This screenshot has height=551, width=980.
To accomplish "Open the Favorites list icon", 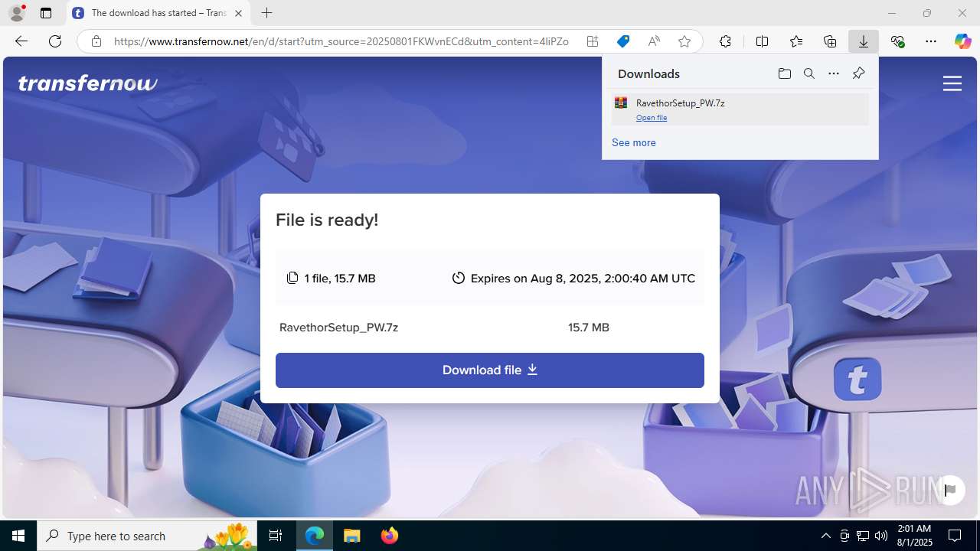I will coord(796,41).
